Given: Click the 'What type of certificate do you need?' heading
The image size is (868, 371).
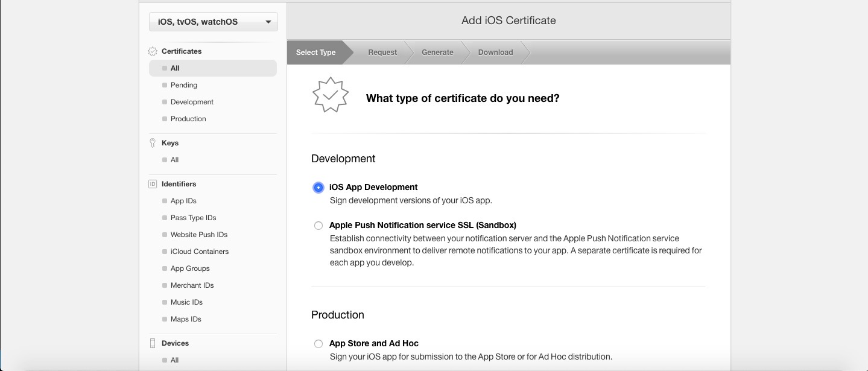Looking at the screenshot, I should (463, 98).
